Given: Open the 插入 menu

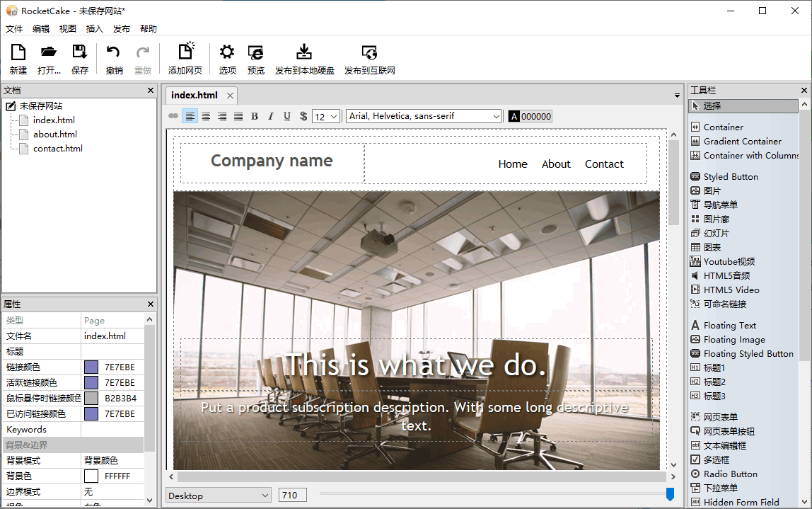Looking at the screenshot, I should (x=94, y=29).
